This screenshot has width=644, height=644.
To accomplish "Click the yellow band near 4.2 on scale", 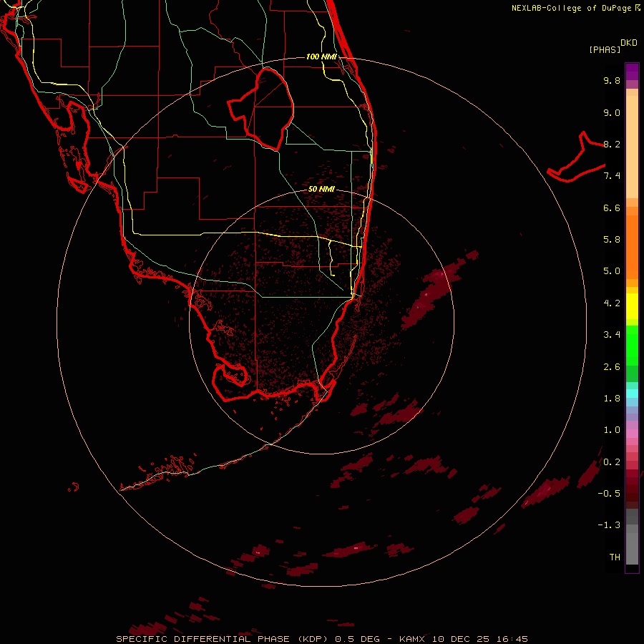I will pyautogui.click(x=632, y=306).
